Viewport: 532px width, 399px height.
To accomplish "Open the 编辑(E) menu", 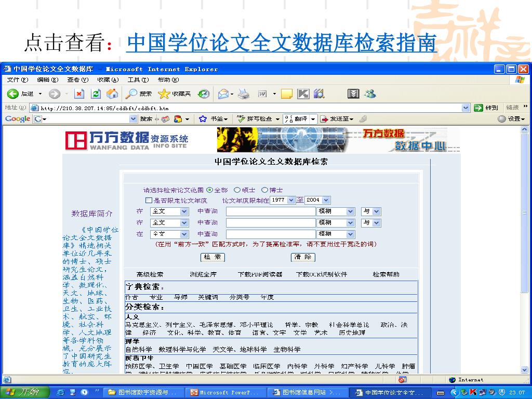I will (48, 79).
